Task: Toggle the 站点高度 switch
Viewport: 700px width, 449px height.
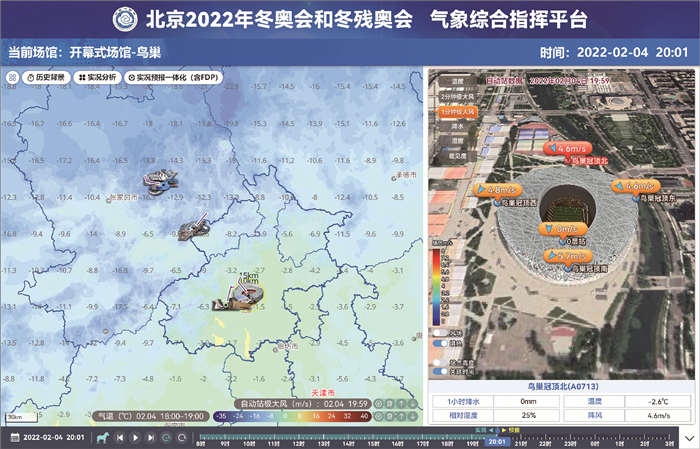Action: (x=441, y=363)
